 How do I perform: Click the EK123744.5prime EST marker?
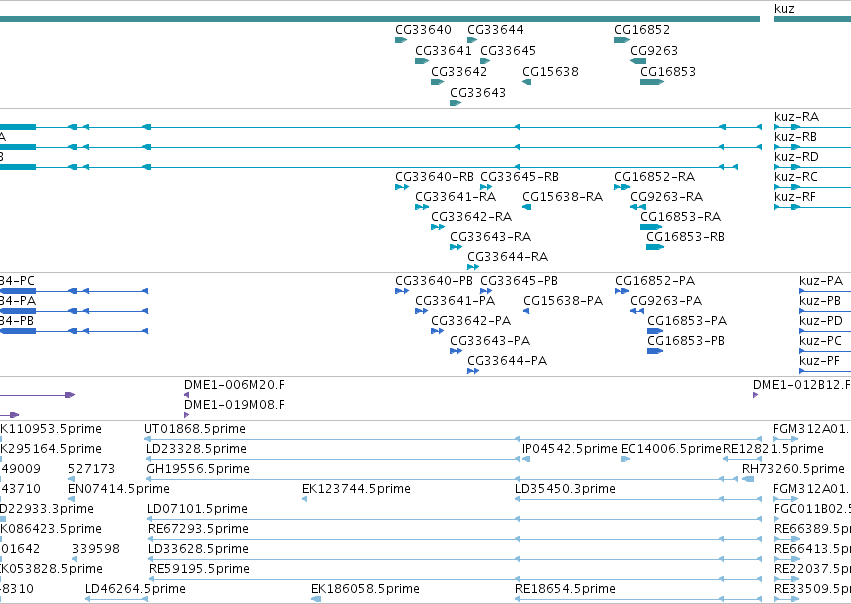point(304,499)
